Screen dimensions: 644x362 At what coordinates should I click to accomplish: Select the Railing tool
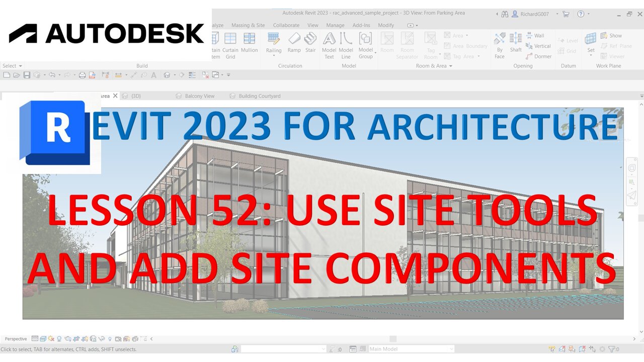coord(274,43)
